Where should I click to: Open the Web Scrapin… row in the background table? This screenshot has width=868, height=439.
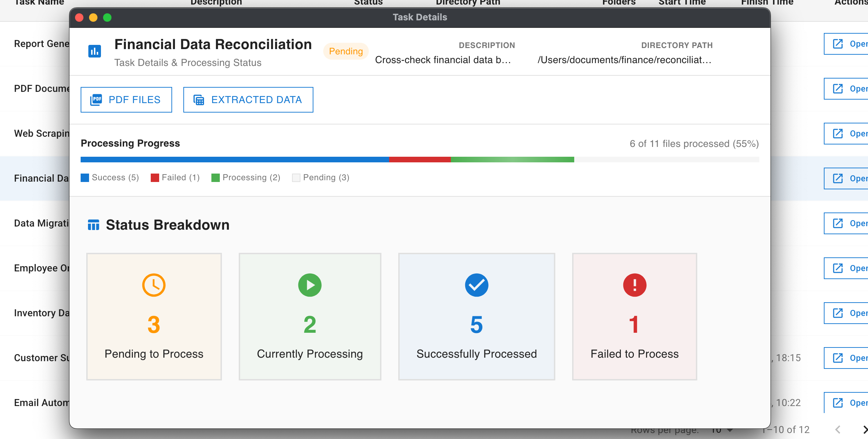click(x=846, y=134)
